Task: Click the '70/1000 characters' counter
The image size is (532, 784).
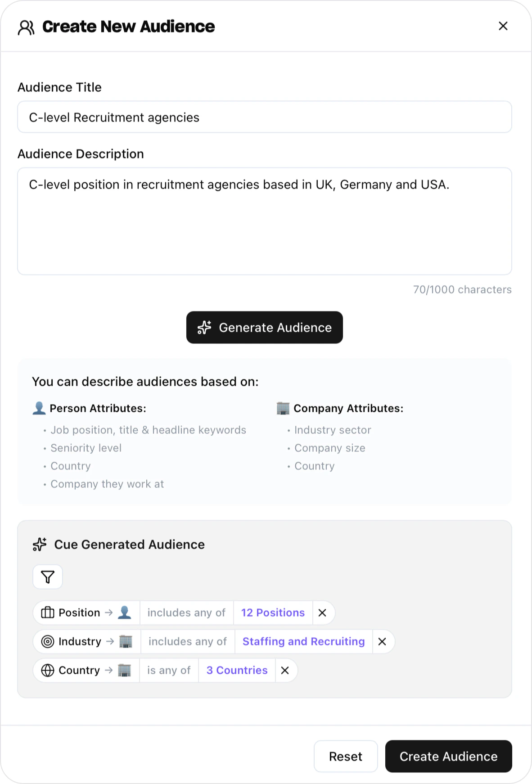Action: pyautogui.click(x=462, y=289)
